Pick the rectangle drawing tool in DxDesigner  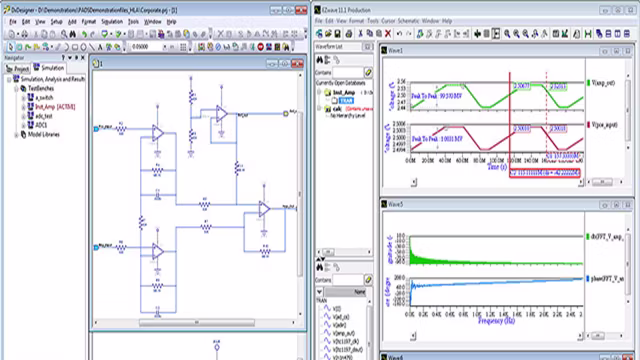[75, 47]
